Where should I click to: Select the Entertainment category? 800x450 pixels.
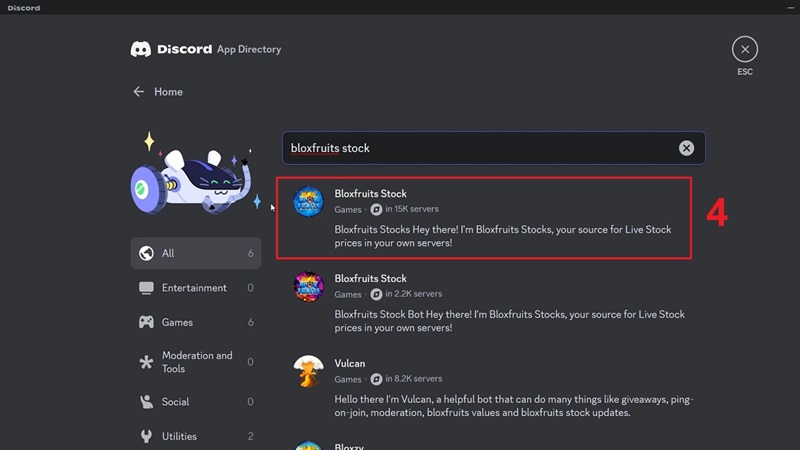click(194, 288)
